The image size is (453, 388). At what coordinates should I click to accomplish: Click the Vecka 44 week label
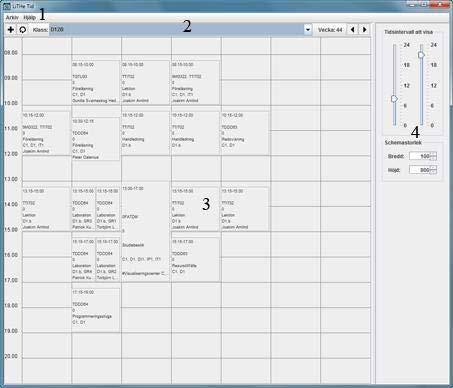330,30
